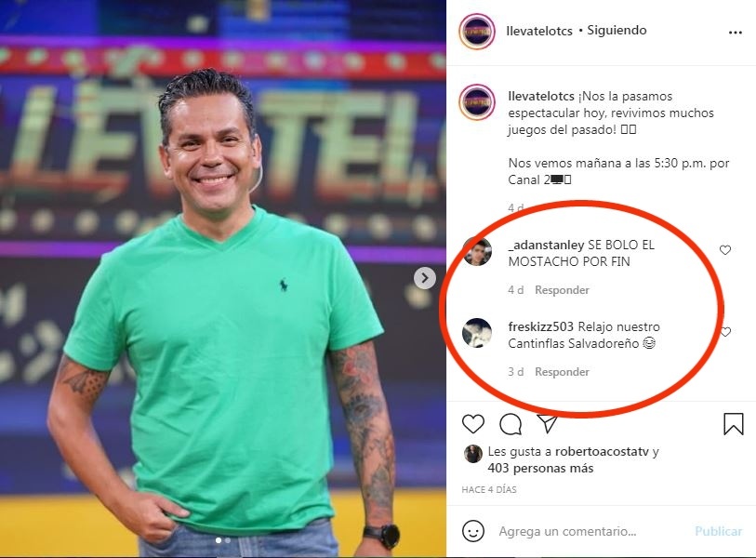Reply to the _adanstanley comment via Responder
This screenshot has height=558, width=756.
pyautogui.click(x=562, y=290)
